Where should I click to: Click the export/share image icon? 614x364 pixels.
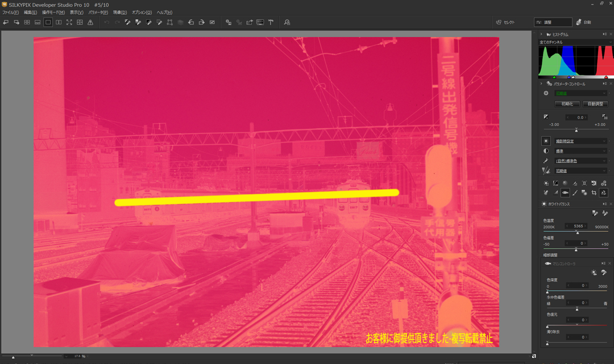click(x=250, y=22)
